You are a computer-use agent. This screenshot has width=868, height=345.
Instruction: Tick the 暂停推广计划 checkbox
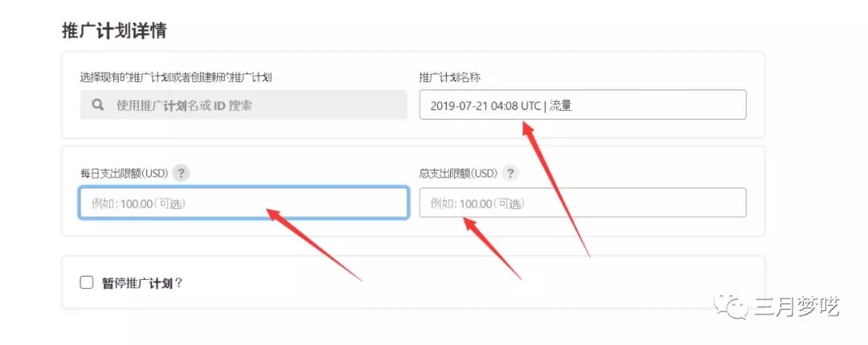[x=86, y=283]
